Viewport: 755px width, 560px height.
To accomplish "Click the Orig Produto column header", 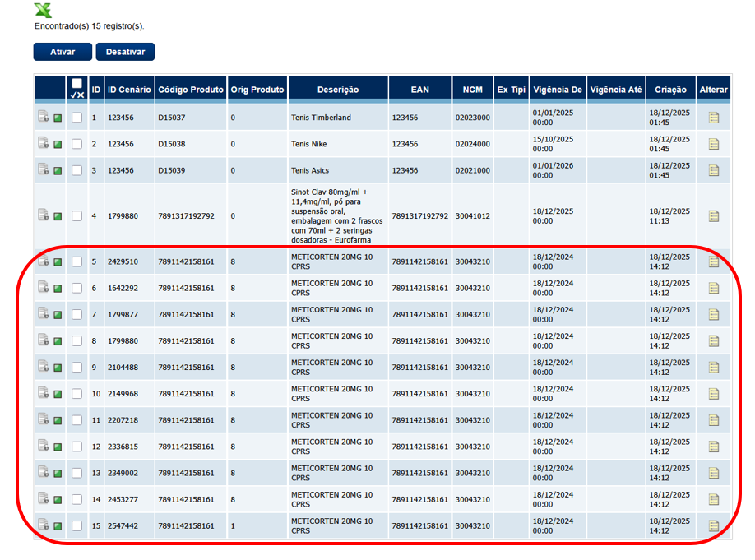I will pyautogui.click(x=257, y=90).
